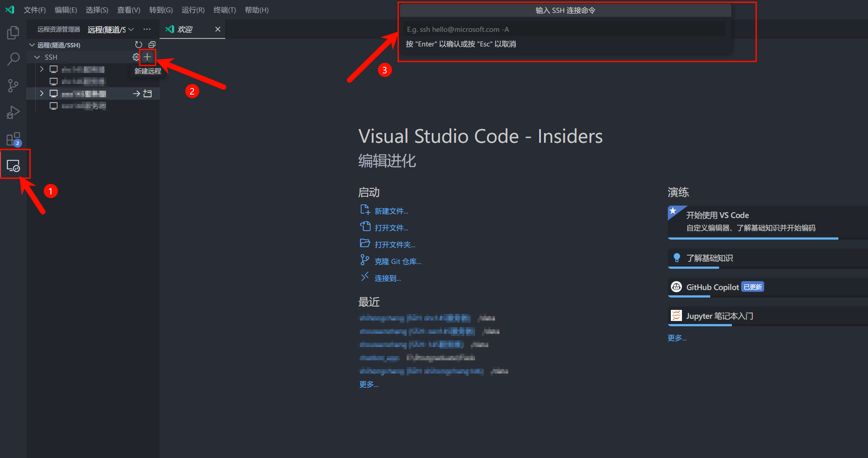Open the Remote Explorer view

coord(13,166)
